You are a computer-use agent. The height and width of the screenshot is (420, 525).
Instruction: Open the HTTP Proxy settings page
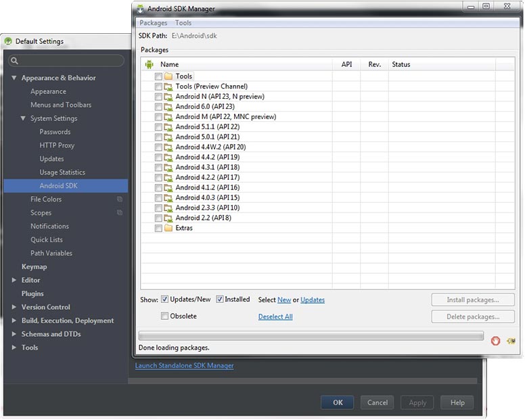pos(57,145)
